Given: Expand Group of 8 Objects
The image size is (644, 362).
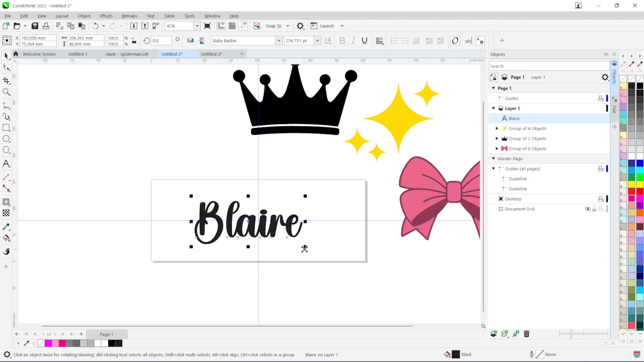Looking at the screenshot, I should tap(497, 148).
